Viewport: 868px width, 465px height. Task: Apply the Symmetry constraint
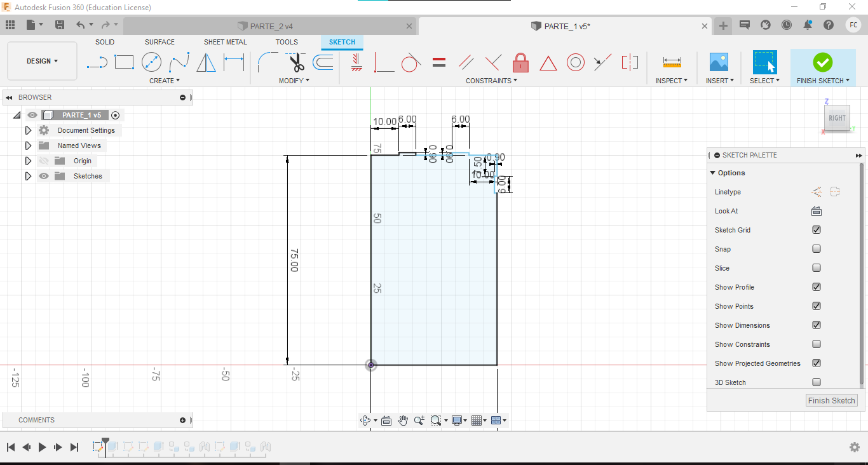[630, 62]
